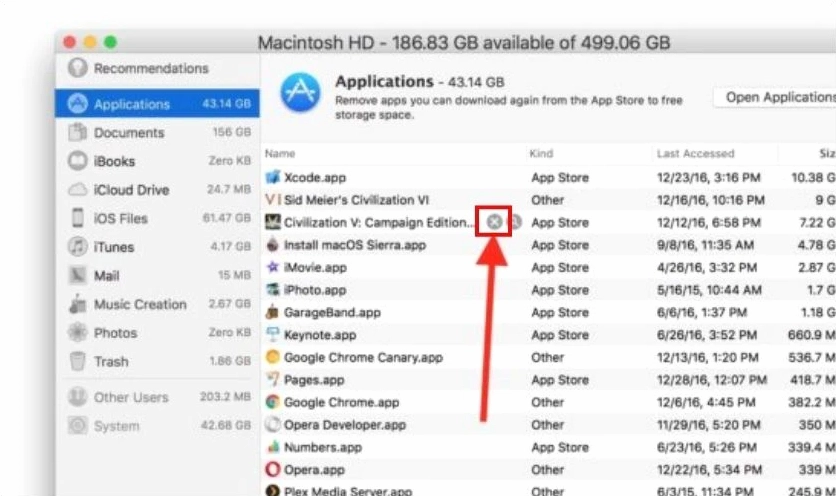Click the Documents icon in sidebar
Viewport: 836px width, 496px height.
tap(77, 132)
